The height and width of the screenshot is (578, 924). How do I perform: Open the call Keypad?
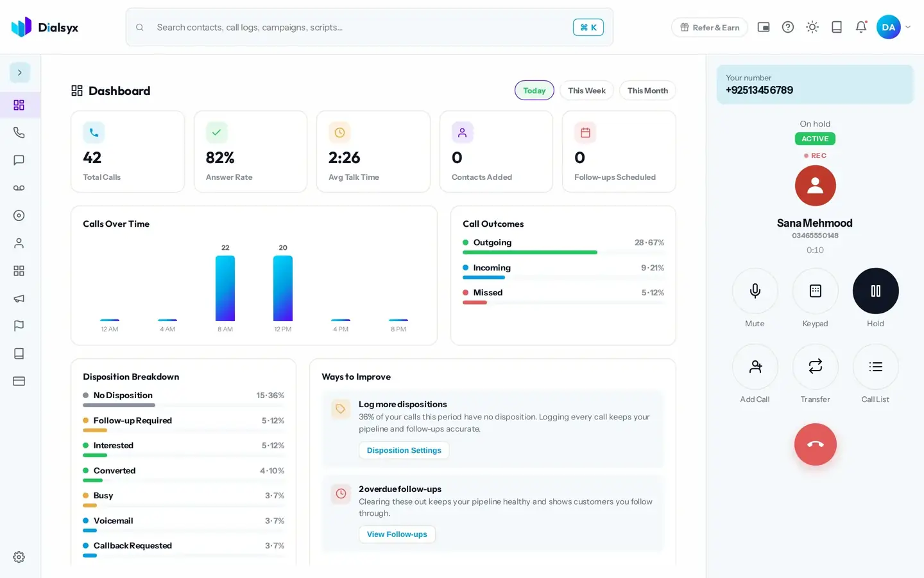(x=816, y=291)
